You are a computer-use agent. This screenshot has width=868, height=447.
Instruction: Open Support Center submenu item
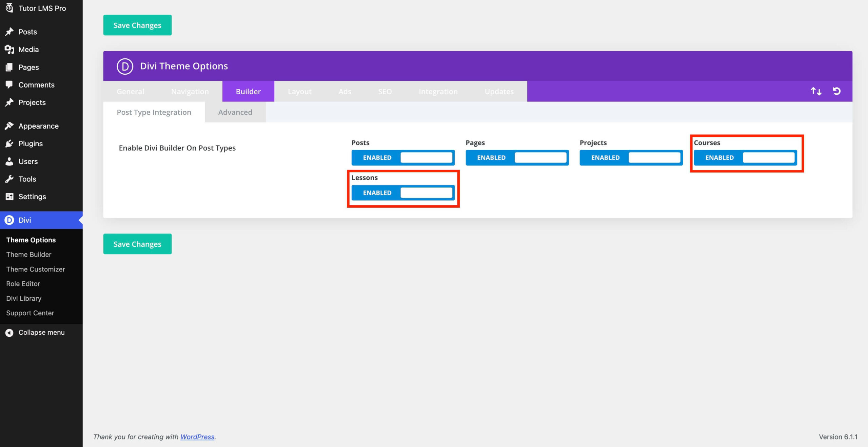point(30,313)
